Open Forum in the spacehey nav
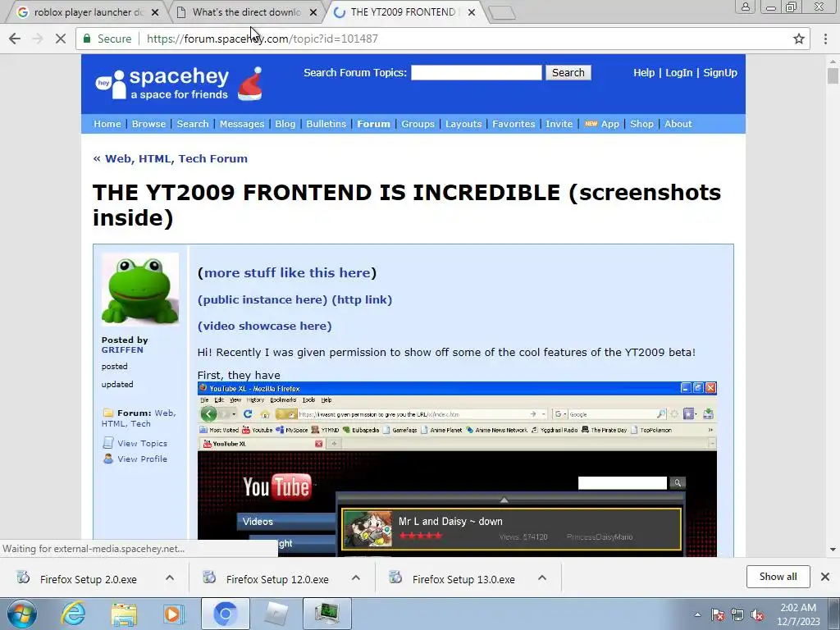The height and width of the screenshot is (630, 840). (374, 124)
